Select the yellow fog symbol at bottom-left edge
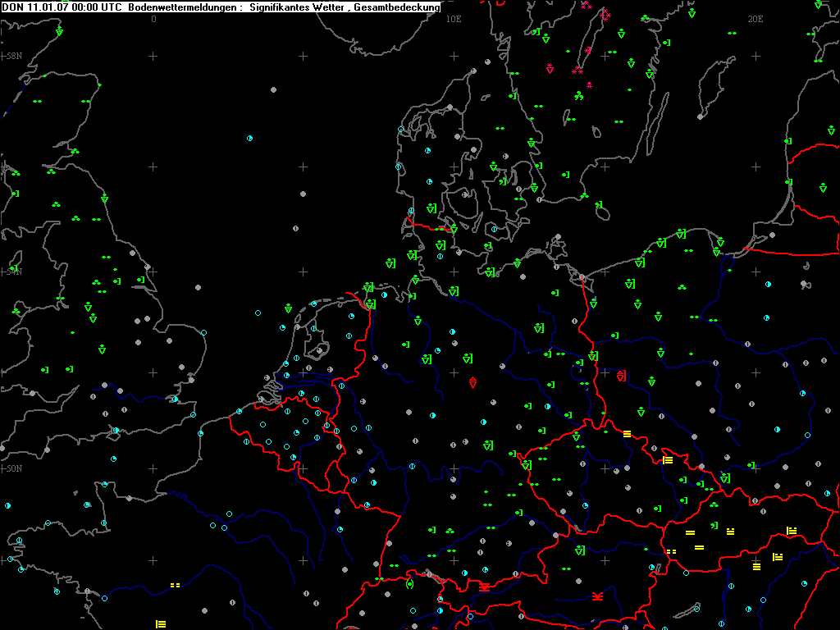Viewport: 840px width, 630px height. (x=161, y=624)
